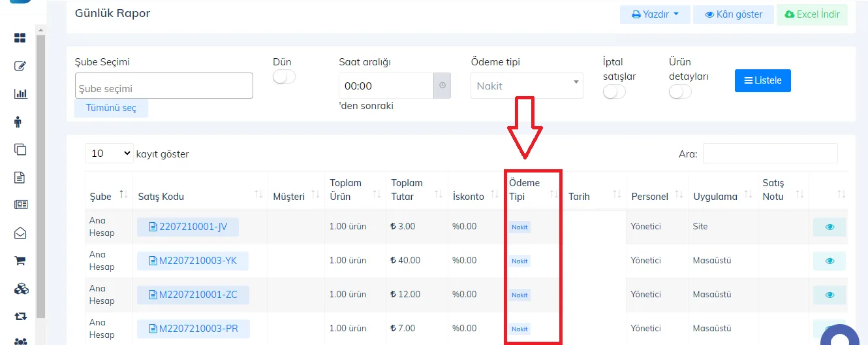Sort table by Personel column
Image resolution: width=868 pixels, height=345 pixels.
click(x=657, y=190)
